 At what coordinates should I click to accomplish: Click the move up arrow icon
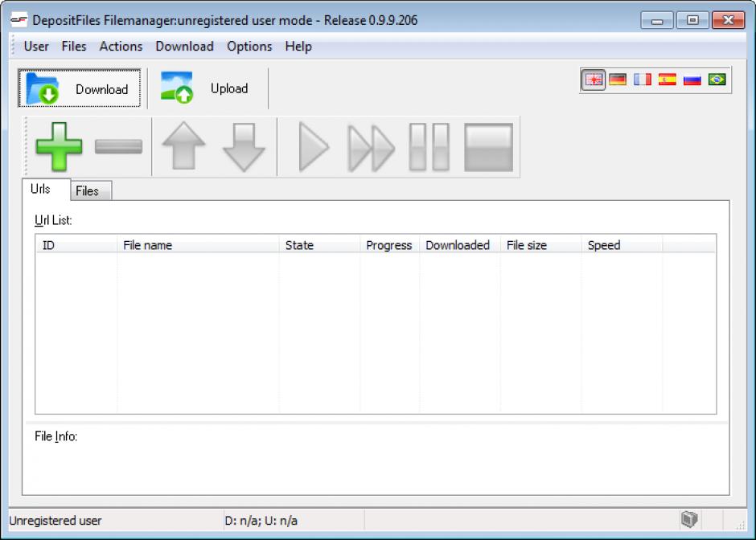pyautogui.click(x=183, y=146)
